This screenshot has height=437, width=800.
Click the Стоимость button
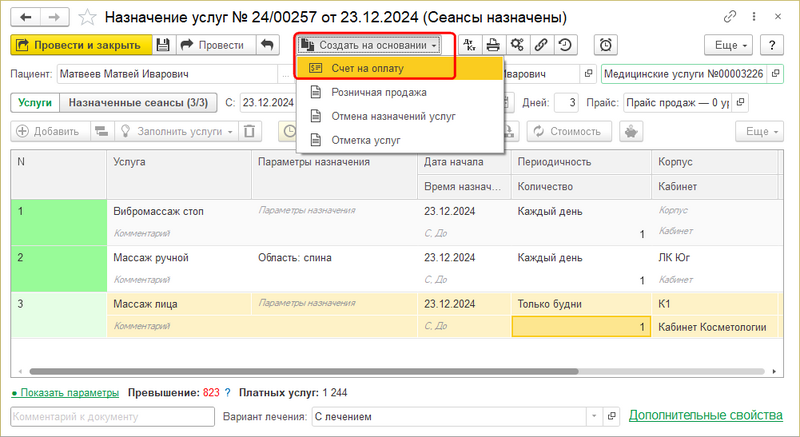(x=569, y=132)
